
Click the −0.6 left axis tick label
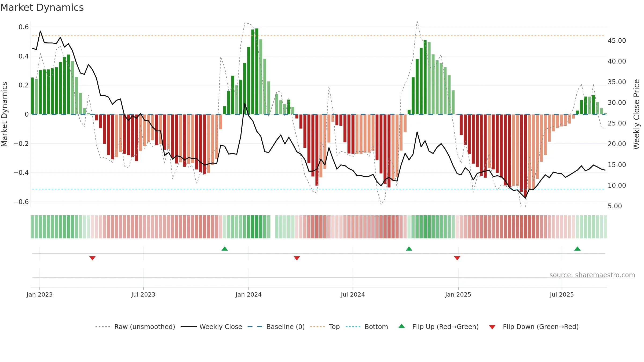[x=21, y=202]
